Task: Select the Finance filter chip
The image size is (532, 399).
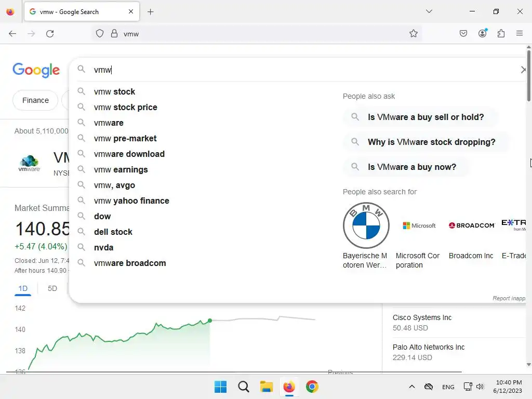Action: 35,100
